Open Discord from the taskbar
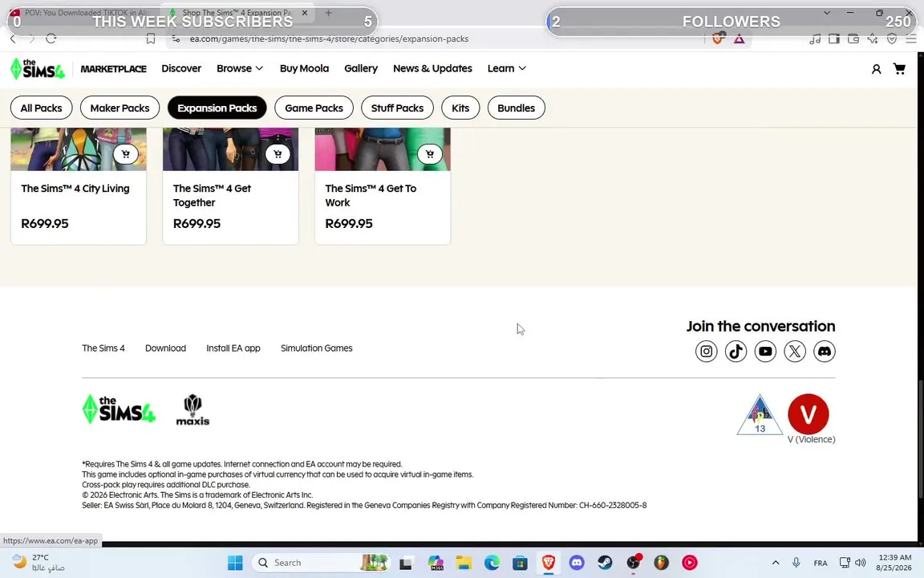924x578 pixels. [x=577, y=563]
